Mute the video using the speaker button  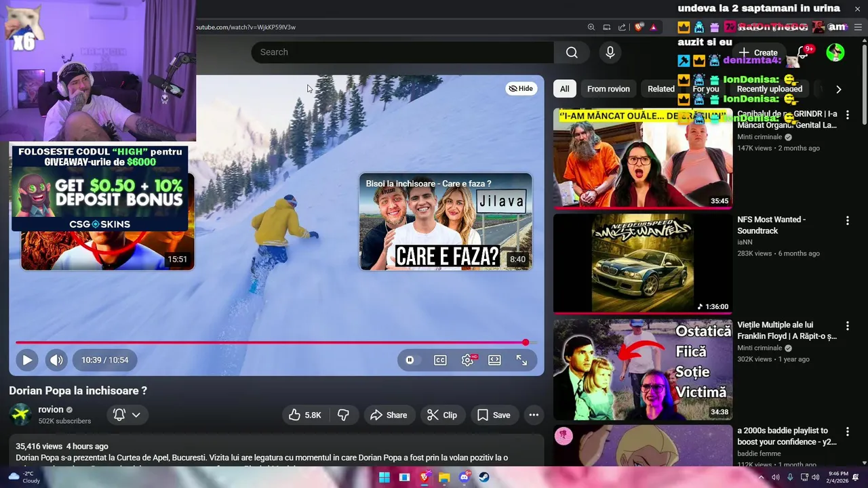click(56, 360)
